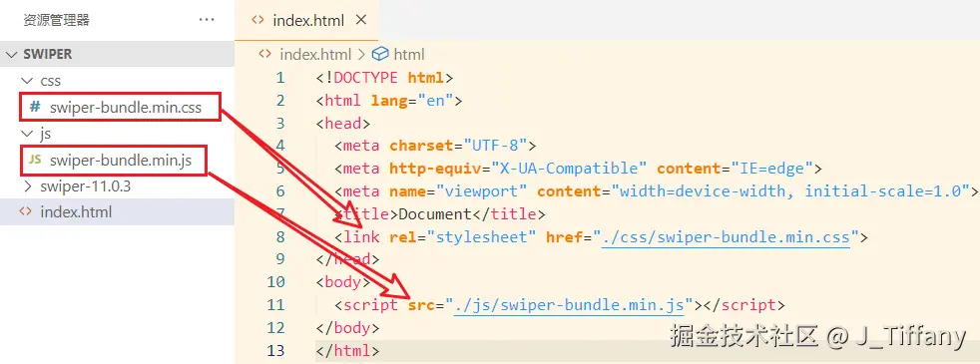Screen dimensions: 980x364
Task: Click line number 13 in the gutter
Action: coord(275,351)
